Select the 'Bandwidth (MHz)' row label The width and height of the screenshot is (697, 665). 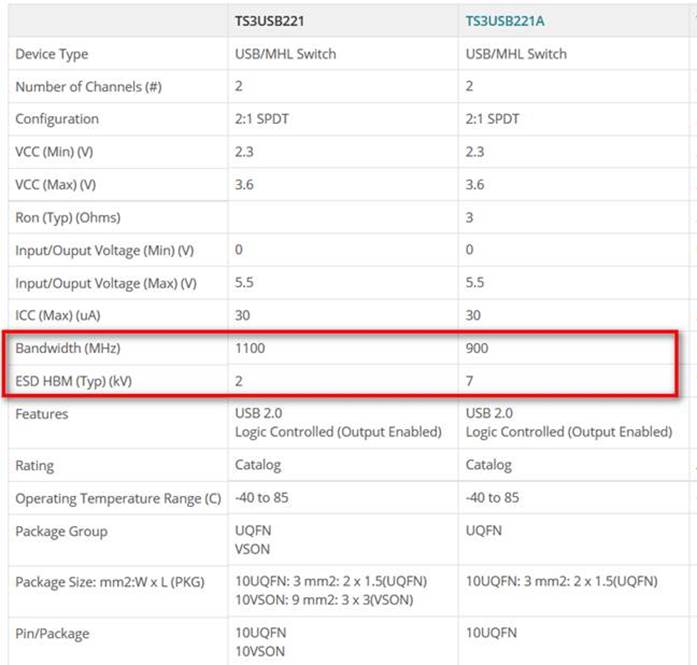pos(68,348)
